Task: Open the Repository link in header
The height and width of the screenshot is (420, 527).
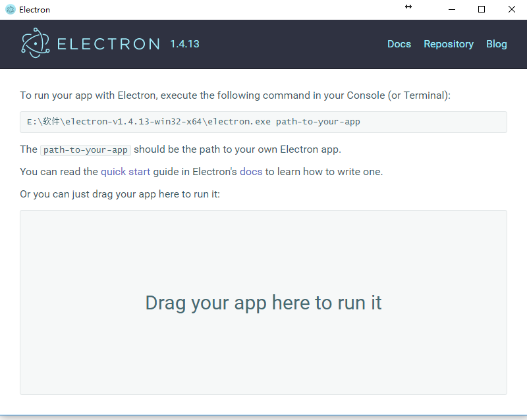Action: pos(449,44)
